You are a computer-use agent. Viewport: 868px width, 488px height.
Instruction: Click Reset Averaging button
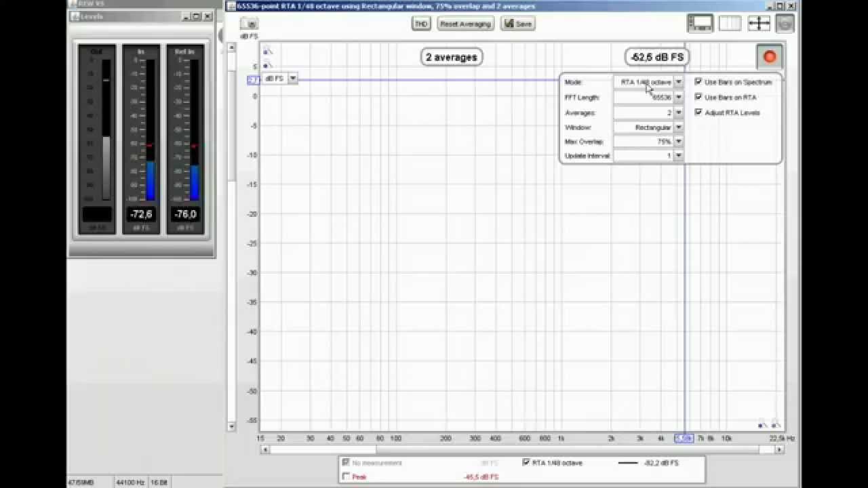(465, 24)
